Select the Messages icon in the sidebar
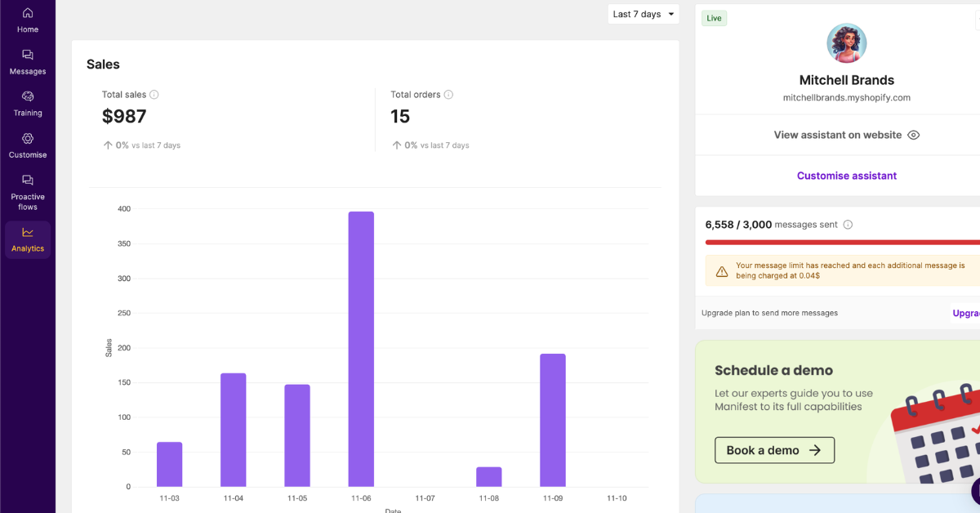This screenshot has width=980, height=513. (x=28, y=62)
